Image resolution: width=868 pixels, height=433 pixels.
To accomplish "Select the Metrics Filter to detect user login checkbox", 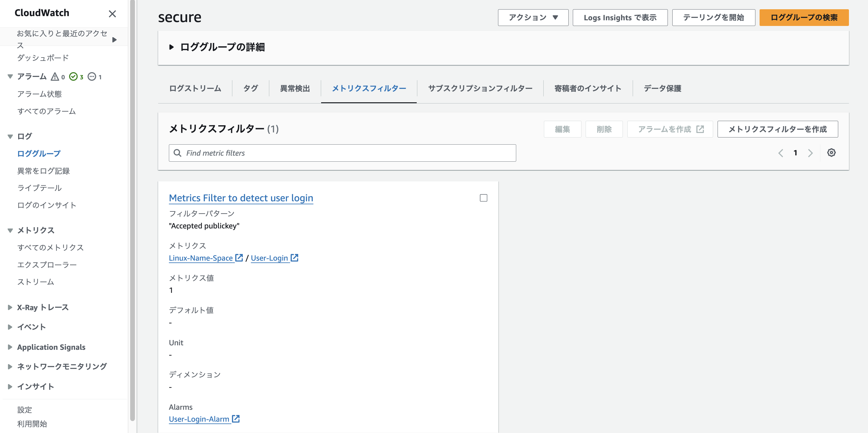I will pyautogui.click(x=483, y=198).
